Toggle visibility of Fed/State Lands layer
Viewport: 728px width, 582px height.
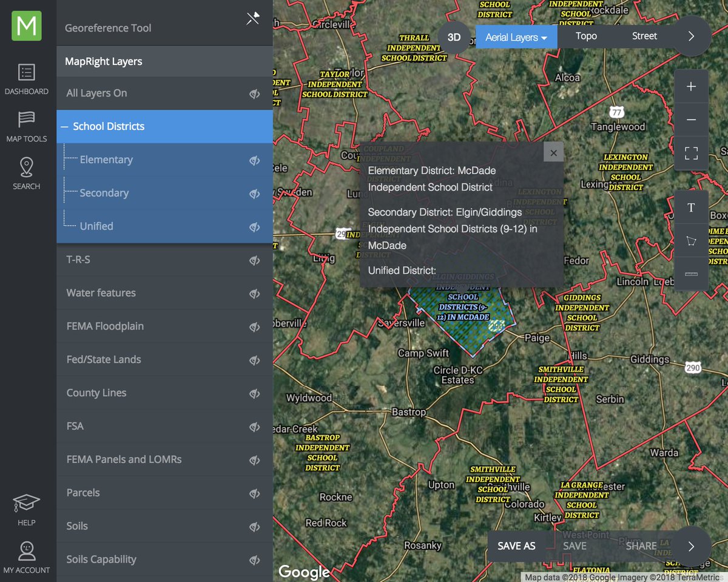255,360
